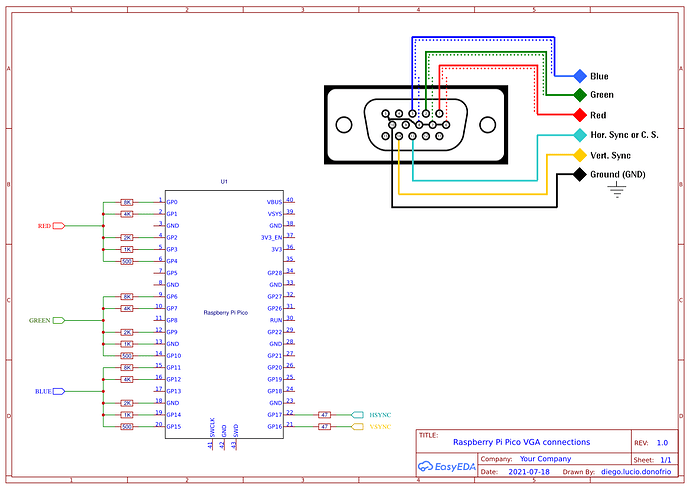The image size is (690, 488).
Task: Click the 'U1' component designator
Action: [x=224, y=181]
